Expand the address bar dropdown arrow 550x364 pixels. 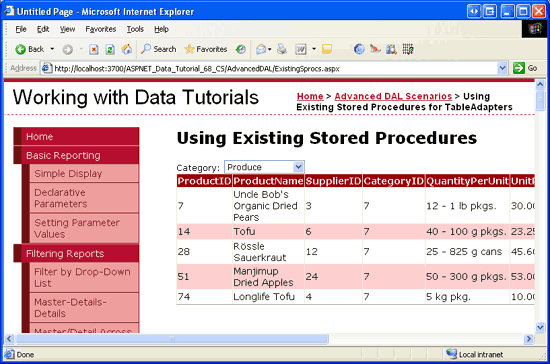click(x=502, y=68)
